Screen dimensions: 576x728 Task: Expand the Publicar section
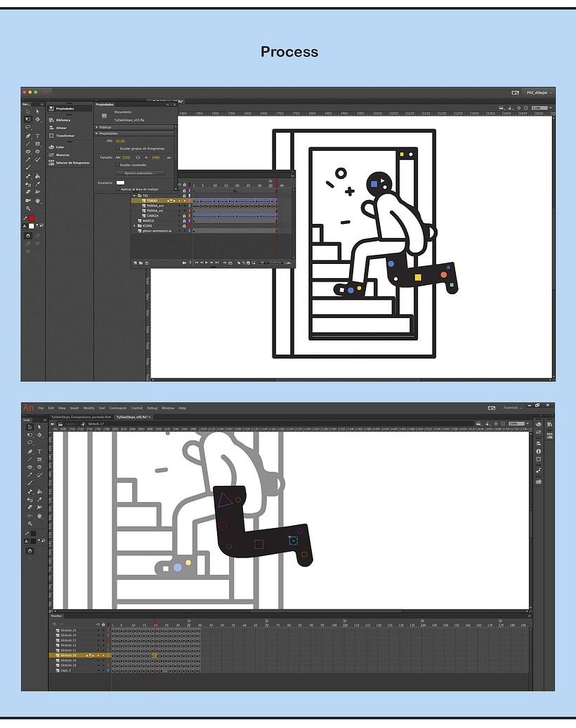pyautogui.click(x=97, y=127)
